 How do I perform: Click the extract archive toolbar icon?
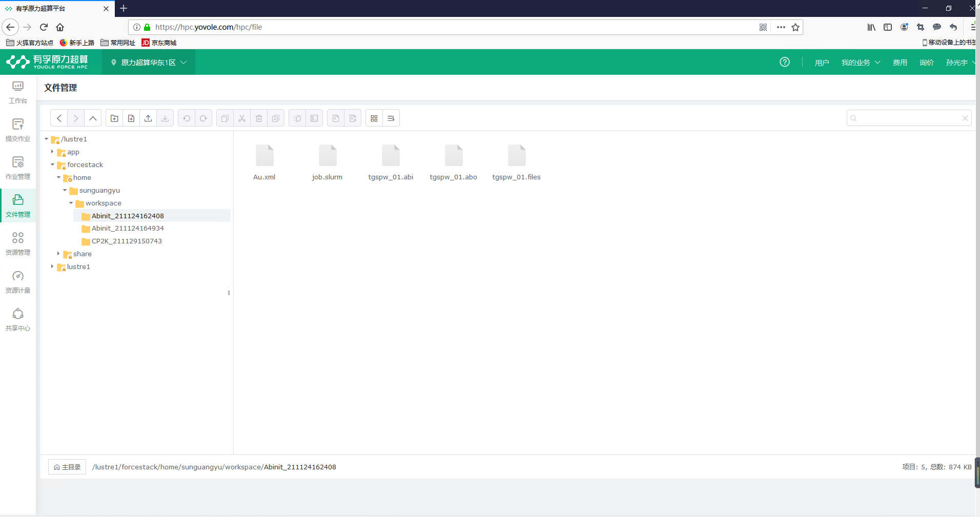336,118
